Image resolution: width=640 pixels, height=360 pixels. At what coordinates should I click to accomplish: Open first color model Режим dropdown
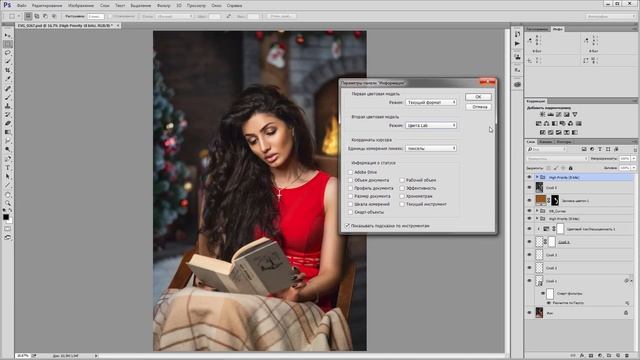pos(431,102)
